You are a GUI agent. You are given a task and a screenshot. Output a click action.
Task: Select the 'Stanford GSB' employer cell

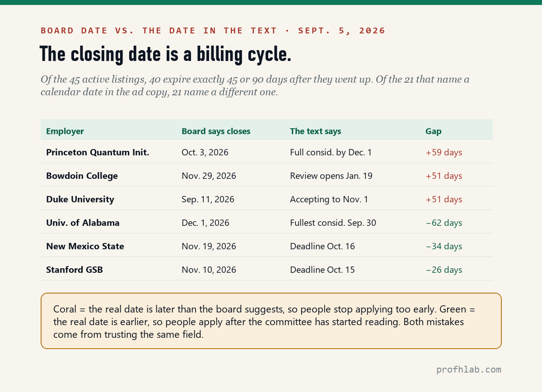[75, 270]
